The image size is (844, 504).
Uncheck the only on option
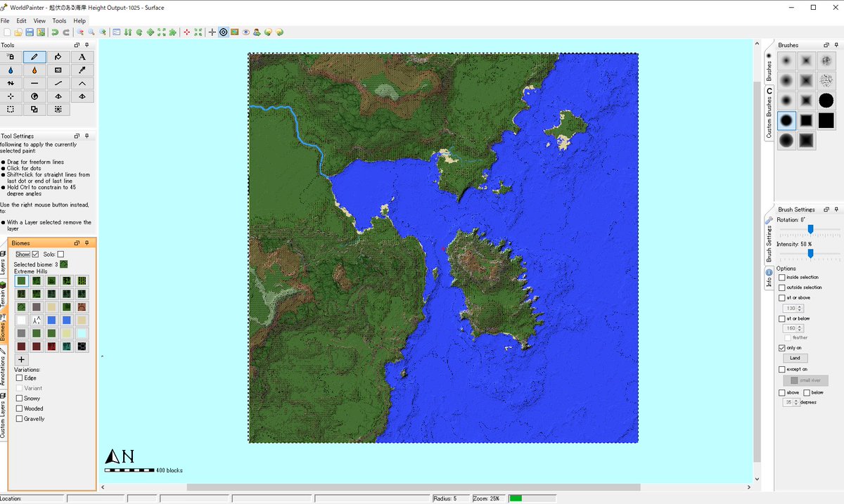coord(782,348)
